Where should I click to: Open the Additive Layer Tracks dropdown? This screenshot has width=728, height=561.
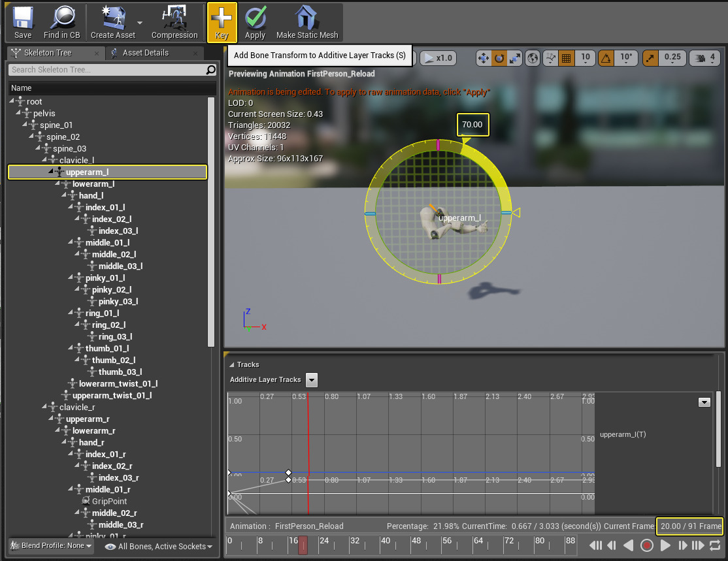(x=312, y=379)
